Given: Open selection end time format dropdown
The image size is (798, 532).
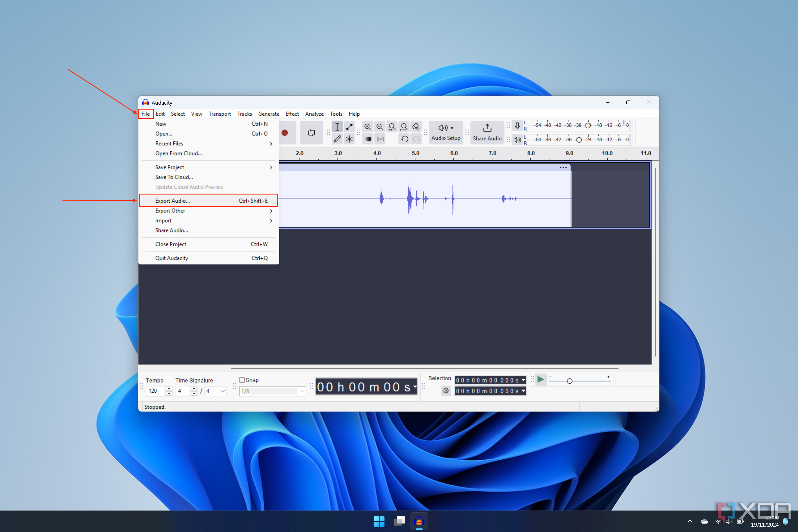Looking at the screenshot, I should coord(524,391).
